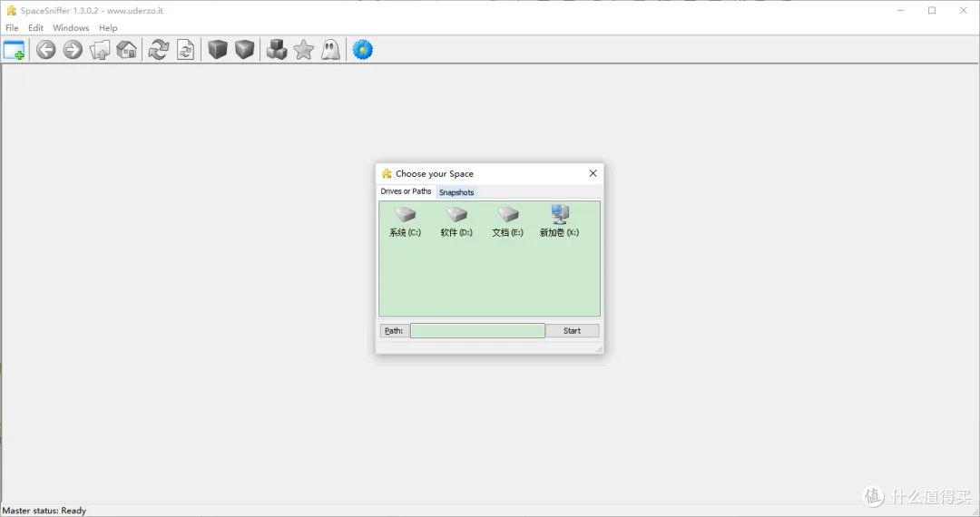Click the Master status: Ready text
This screenshot has height=517, width=980.
click(x=44, y=511)
